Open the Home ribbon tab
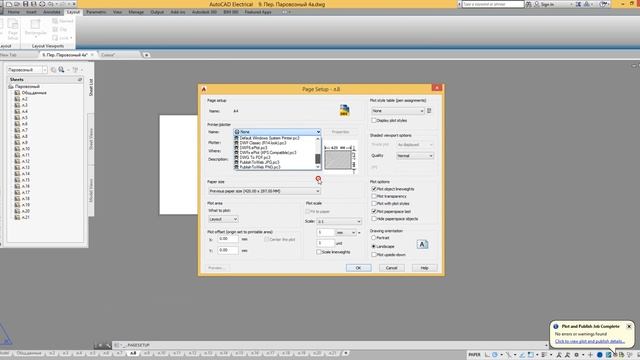 pyautogui.click(x=13, y=12)
